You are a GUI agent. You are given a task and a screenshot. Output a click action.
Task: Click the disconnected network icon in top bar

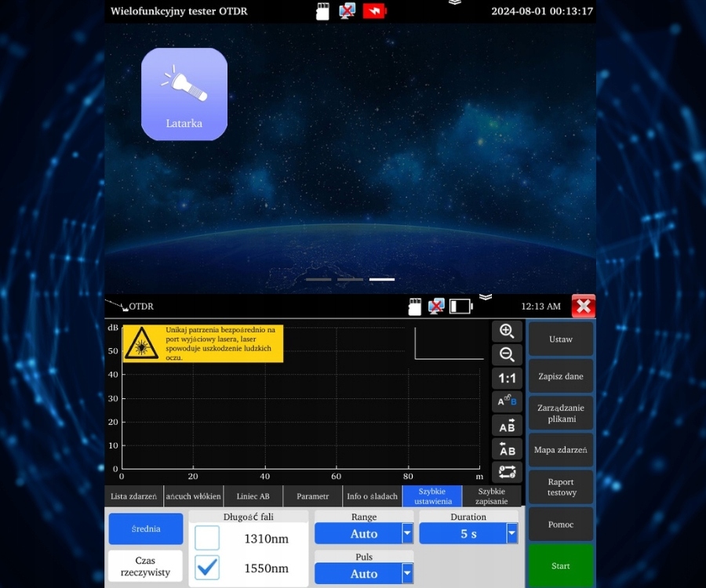(x=347, y=11)
